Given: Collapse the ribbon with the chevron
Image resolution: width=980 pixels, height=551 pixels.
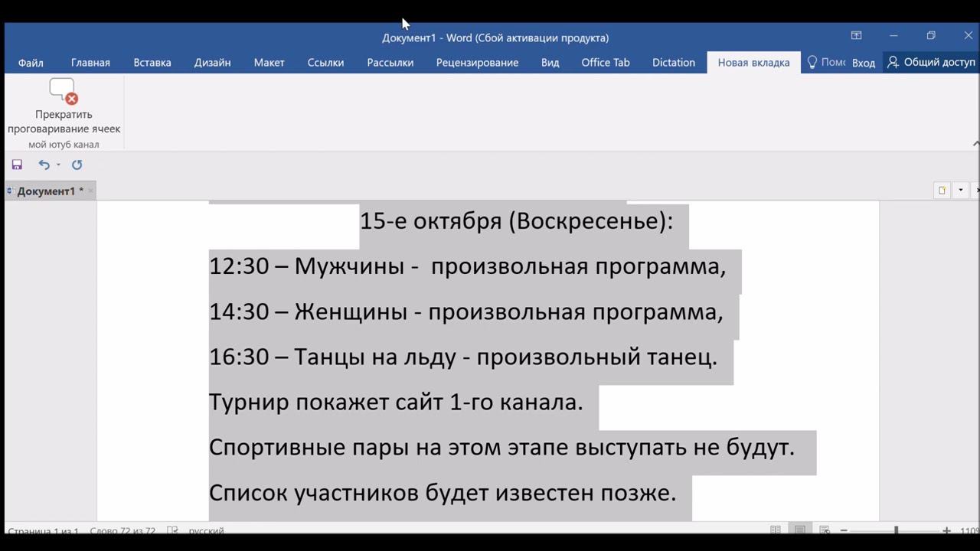Looking at the screenshot, I should 975,144.
